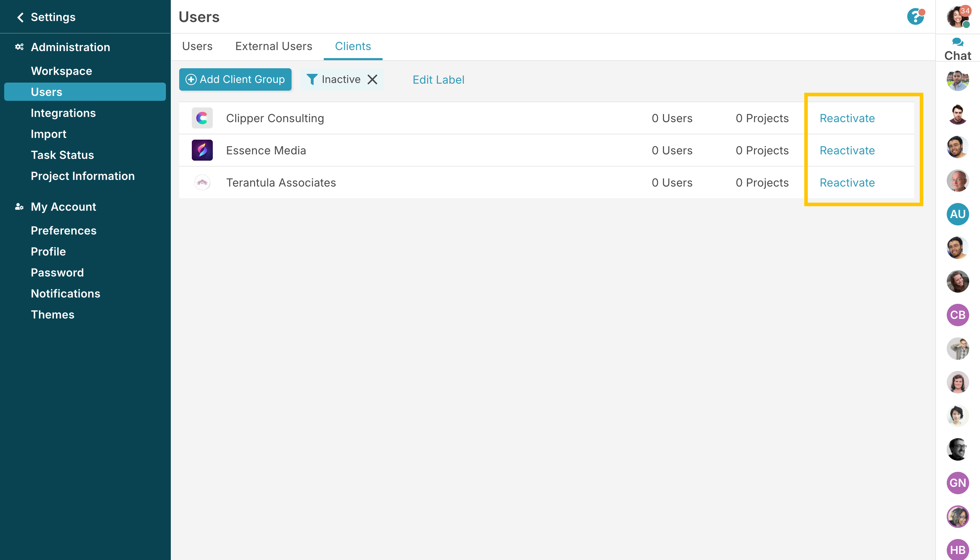Click the Edit Label link
Screen dimensions: 980x560
coord(438,79)
